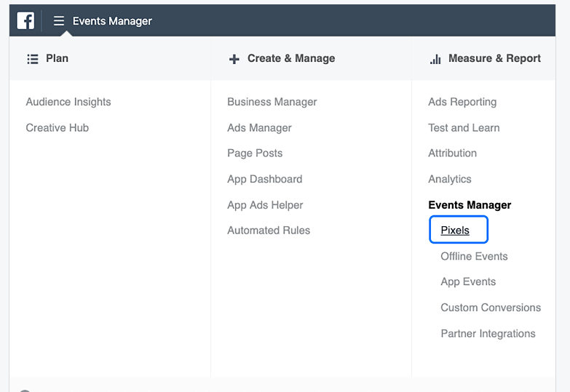This screenshot has height=392, width=570.
Task: Click the Plan list icon
Action: [x=33, y=59]
